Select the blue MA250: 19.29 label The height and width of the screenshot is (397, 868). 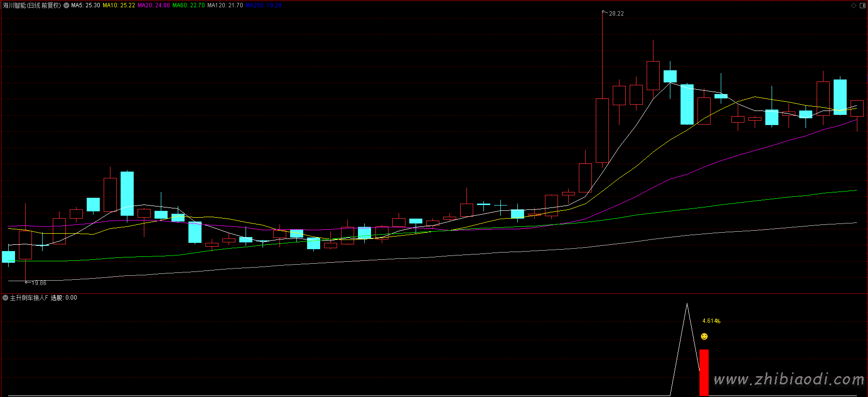click(x=263, y=5)
